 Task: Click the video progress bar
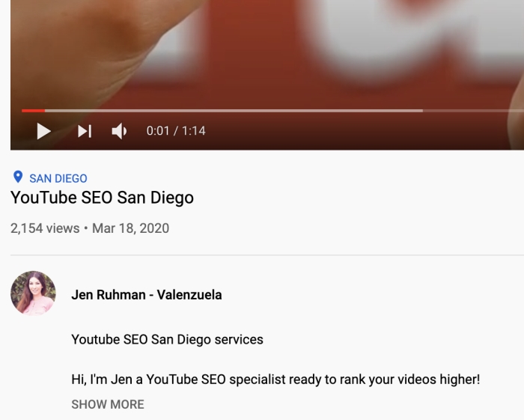click(x=272, y=111)
